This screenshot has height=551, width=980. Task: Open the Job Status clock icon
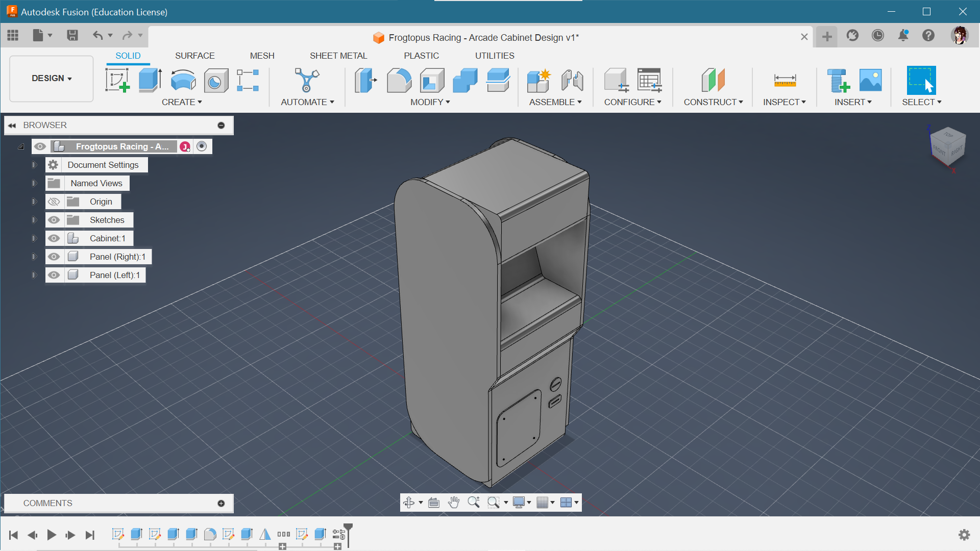pos(877,35)
